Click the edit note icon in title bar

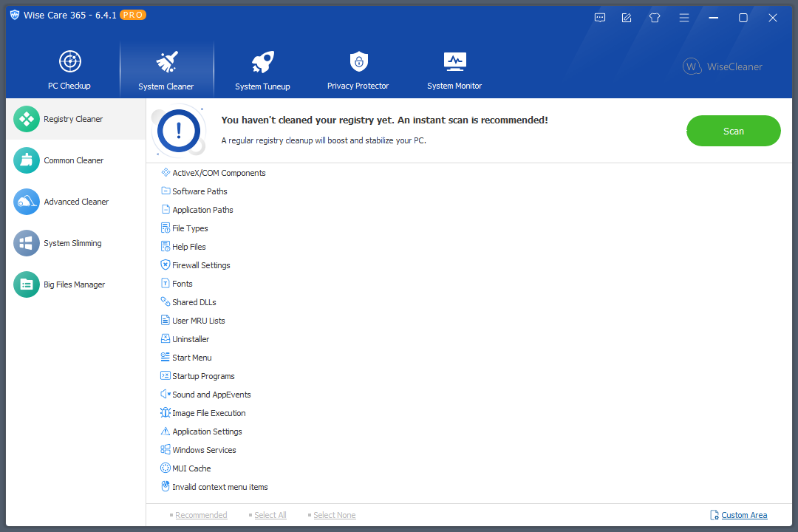[627, 18]
